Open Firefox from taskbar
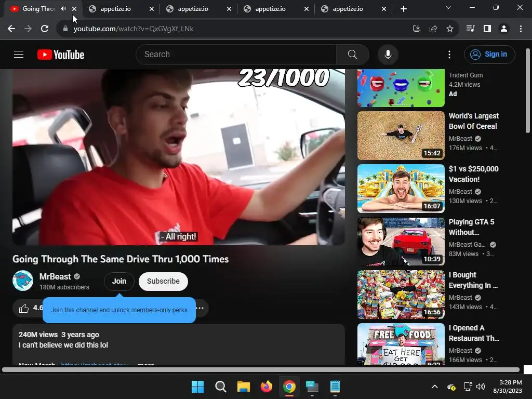532x399 pixels. 267,387
